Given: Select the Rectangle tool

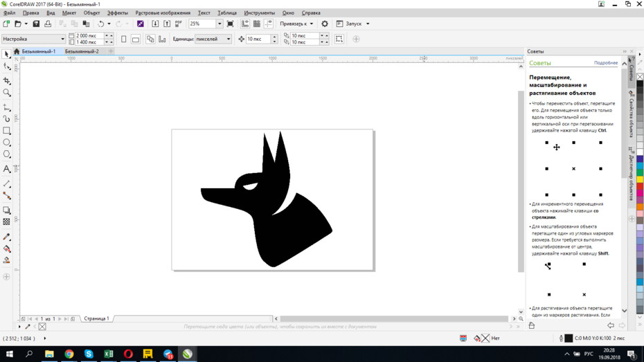Looking at the screenshot, I should click(6, 131).
